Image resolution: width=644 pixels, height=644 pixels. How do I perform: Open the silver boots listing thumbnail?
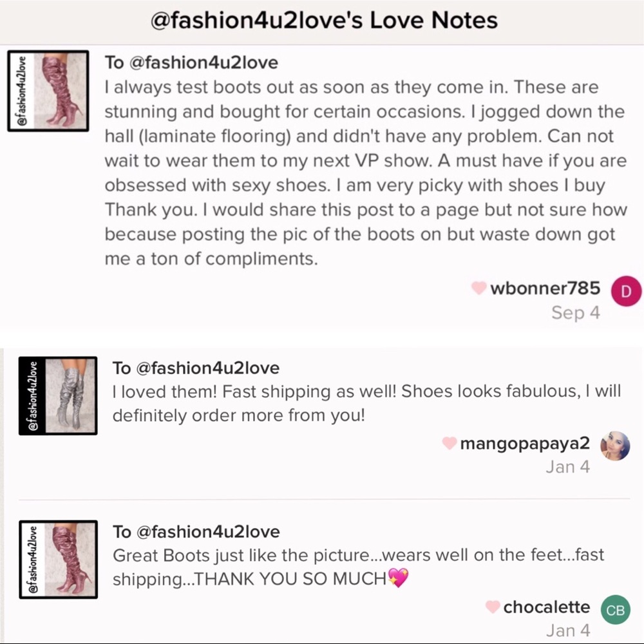(x=58, y=395)
